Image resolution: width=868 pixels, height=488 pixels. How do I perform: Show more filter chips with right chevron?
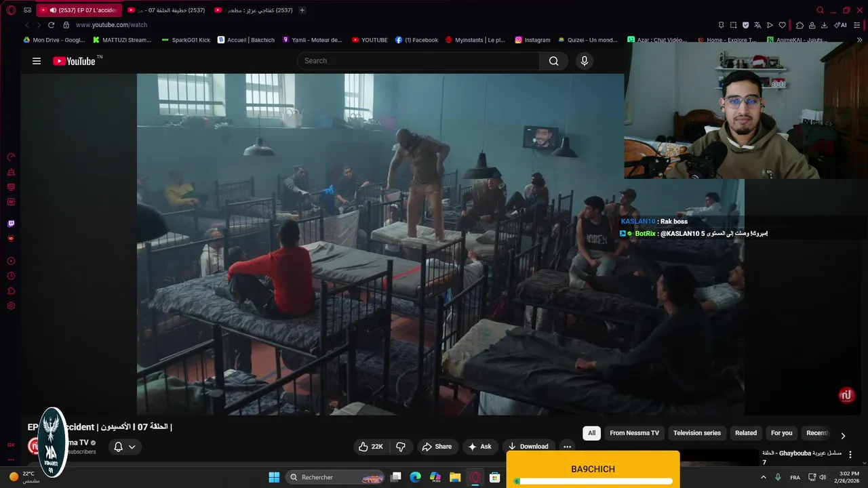coord(843,436)
